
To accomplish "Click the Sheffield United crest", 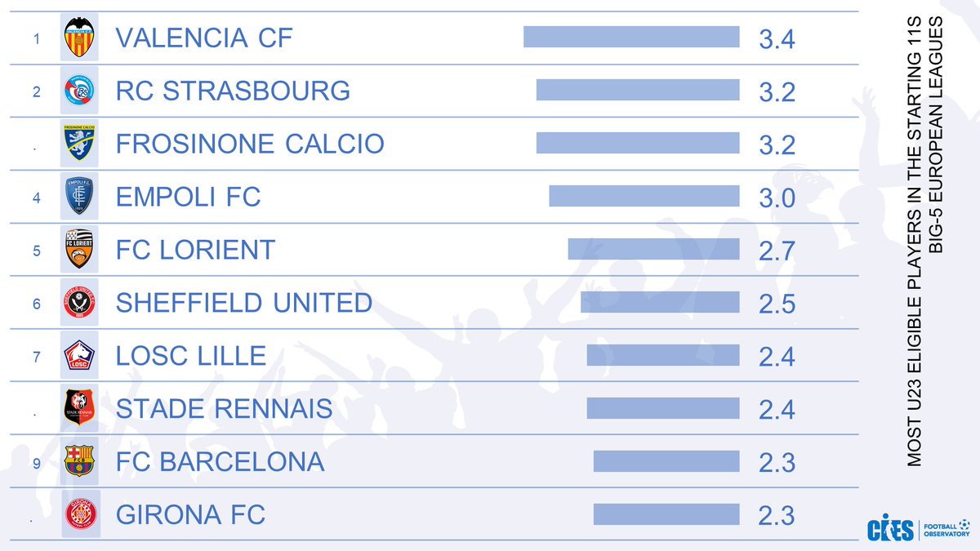I will (80, 302).
